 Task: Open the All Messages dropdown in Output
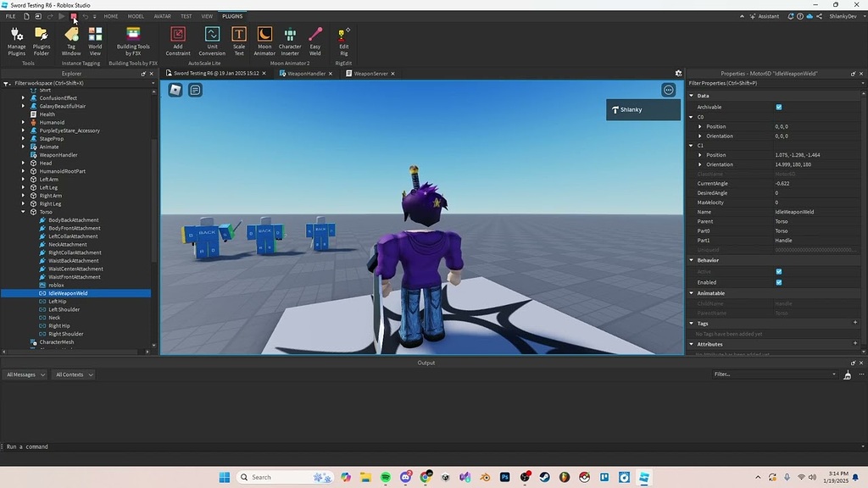click(x=25, y=374)
